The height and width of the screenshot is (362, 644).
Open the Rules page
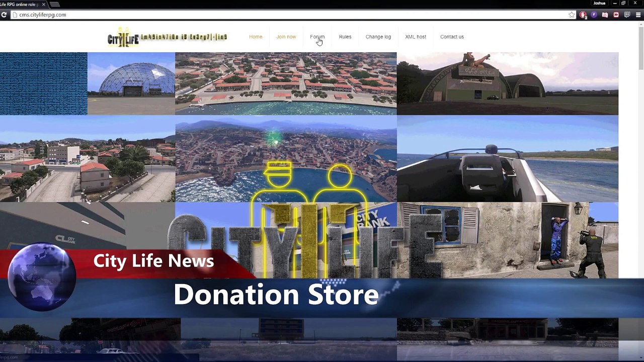pos(345,37)
